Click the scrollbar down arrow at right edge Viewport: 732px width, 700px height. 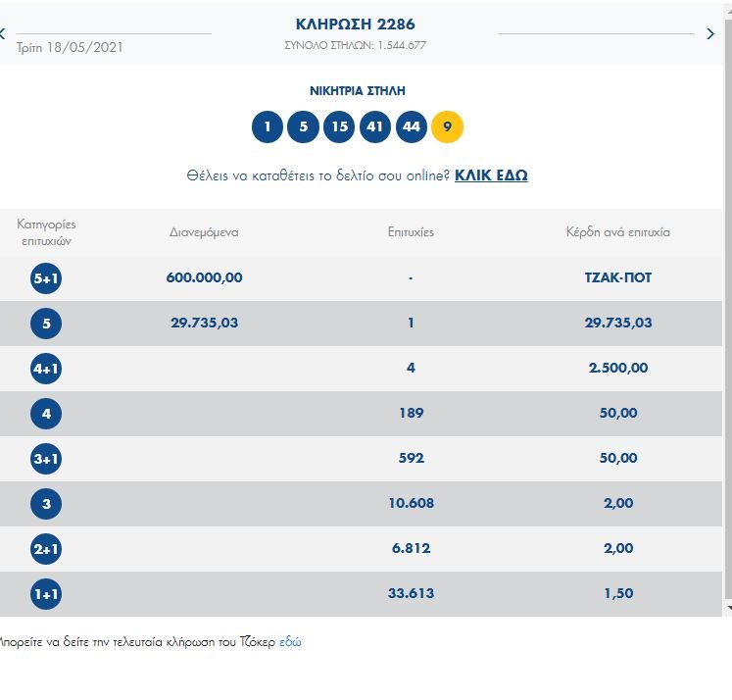coord(727,609)
